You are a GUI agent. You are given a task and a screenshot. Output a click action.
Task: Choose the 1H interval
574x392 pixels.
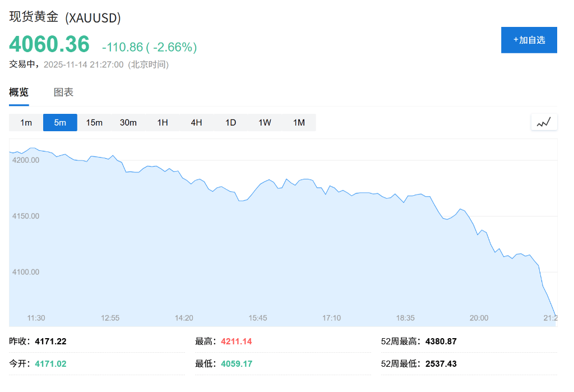(x=163, y=122)
